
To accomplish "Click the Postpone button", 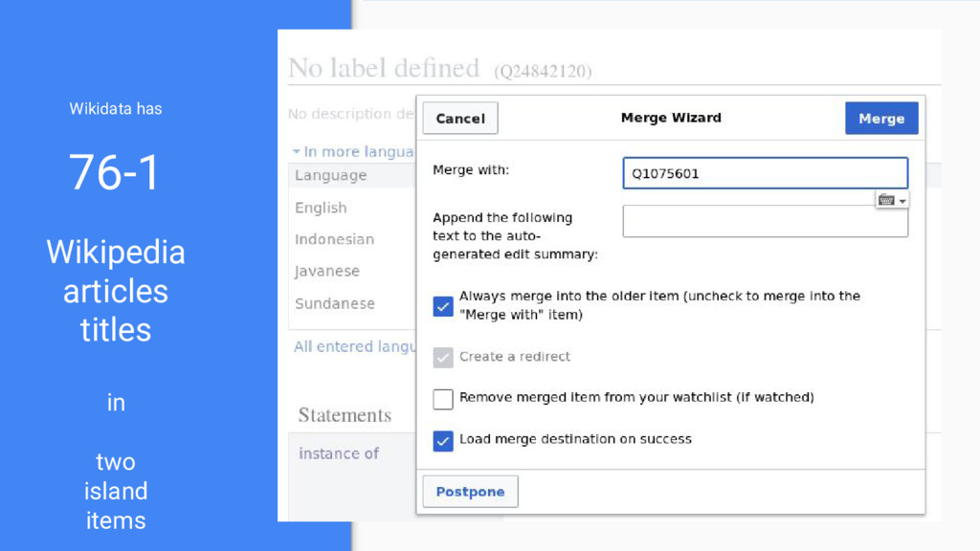I will click(470, 492).
